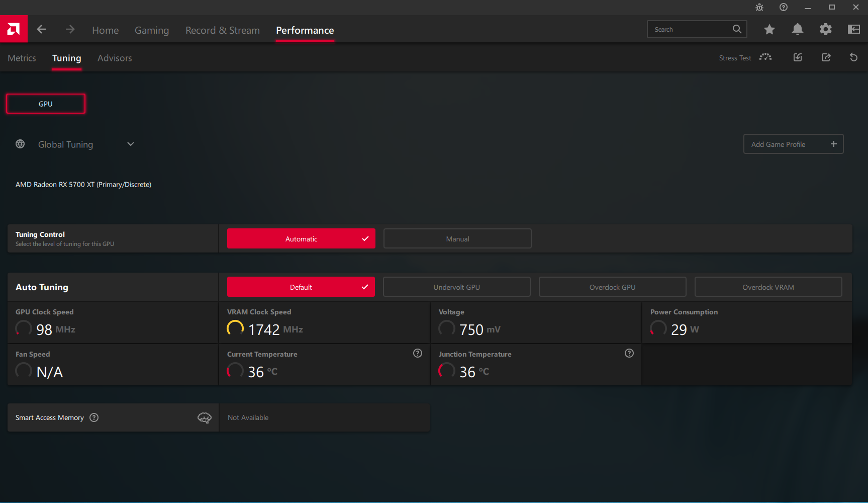Click the Stress Test gauge icon

[x=765, y=57]
